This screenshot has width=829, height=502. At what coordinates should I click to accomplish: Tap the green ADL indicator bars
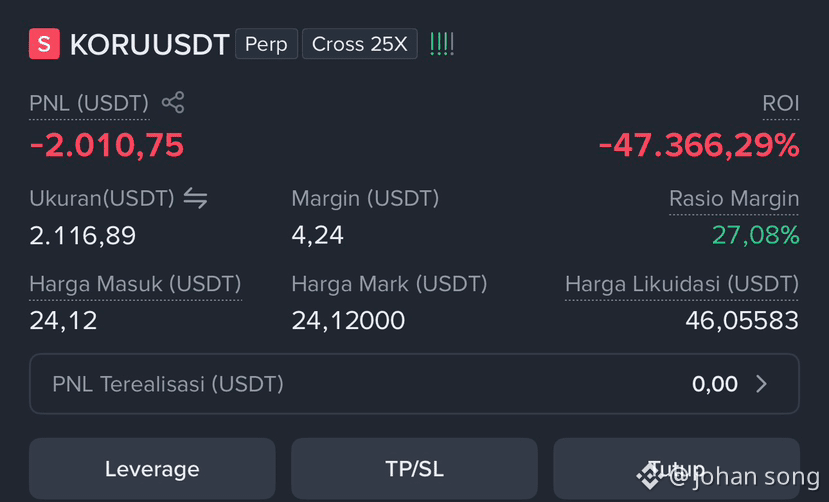tap(441, 44)
